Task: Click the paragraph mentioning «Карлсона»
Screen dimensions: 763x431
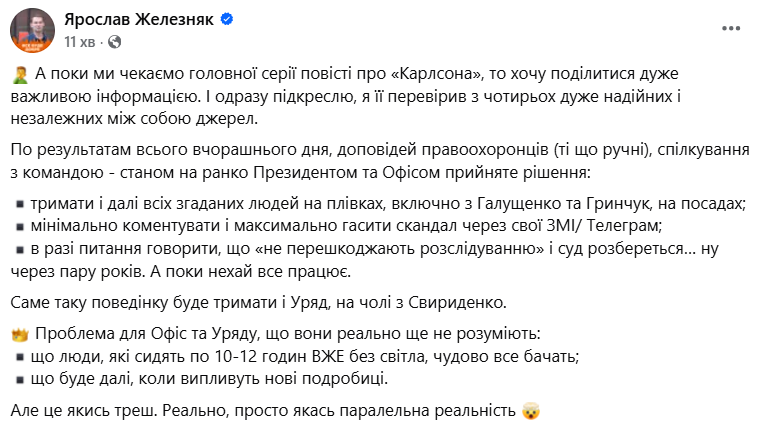Action: coord(380,98)
